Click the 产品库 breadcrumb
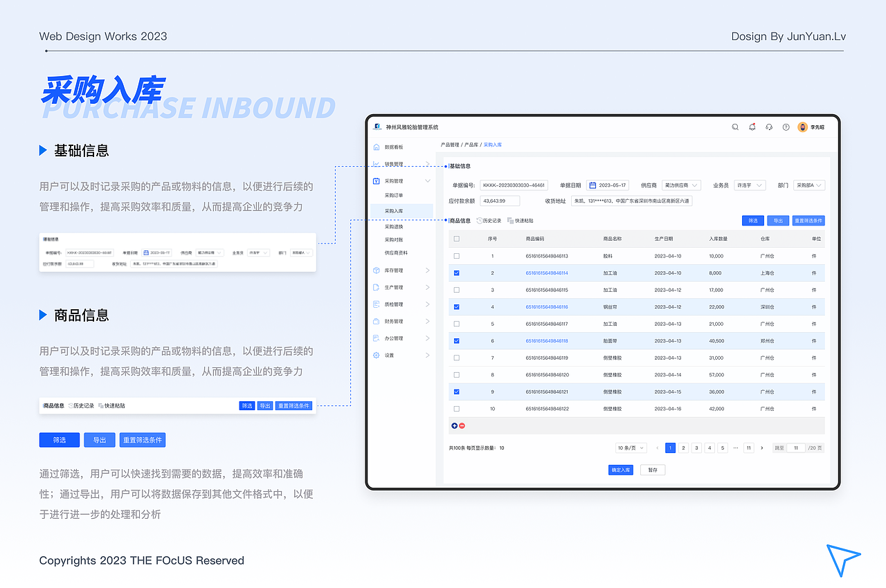 click(471, 145)
